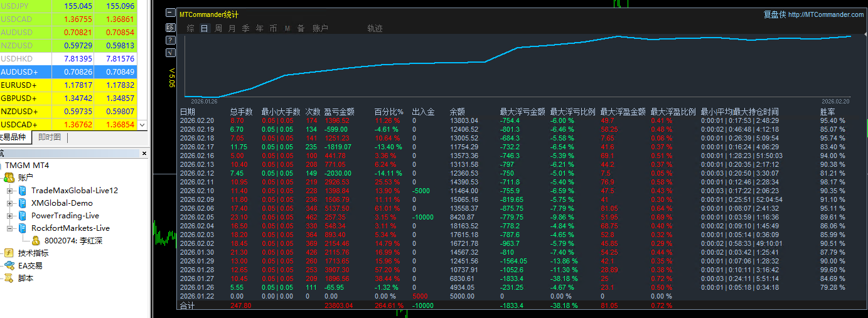Click the 最大浮亏金额 column header
This screenshot has width=868, height=318.
[523, 112]
